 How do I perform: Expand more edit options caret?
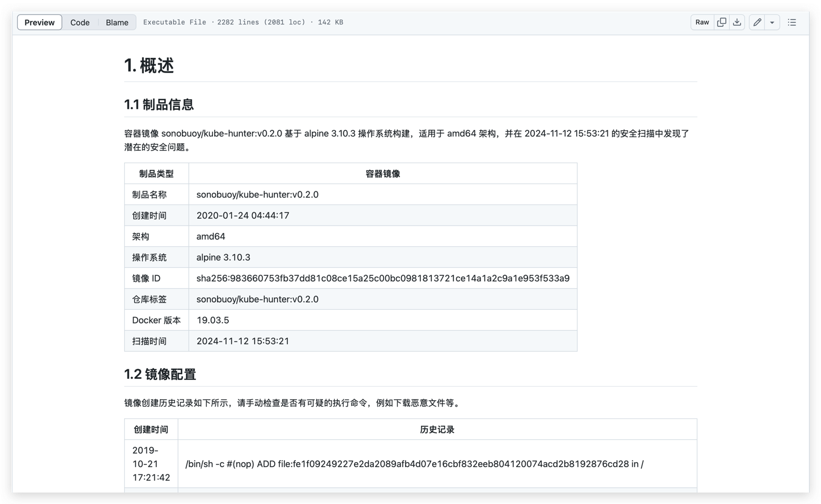click(772, 23)
